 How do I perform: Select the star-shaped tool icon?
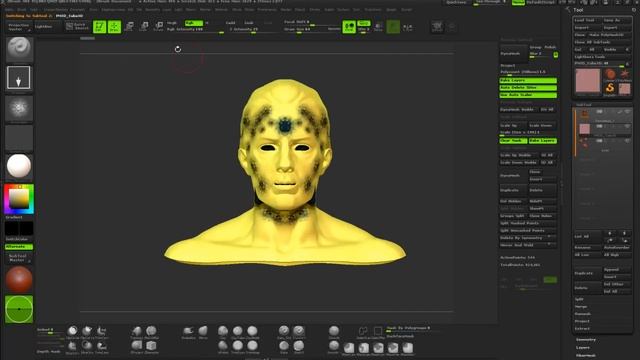click(624, 74)
